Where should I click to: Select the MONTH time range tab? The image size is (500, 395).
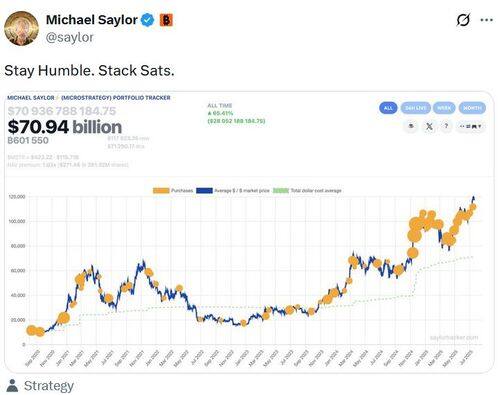click(x=472, y=108)
